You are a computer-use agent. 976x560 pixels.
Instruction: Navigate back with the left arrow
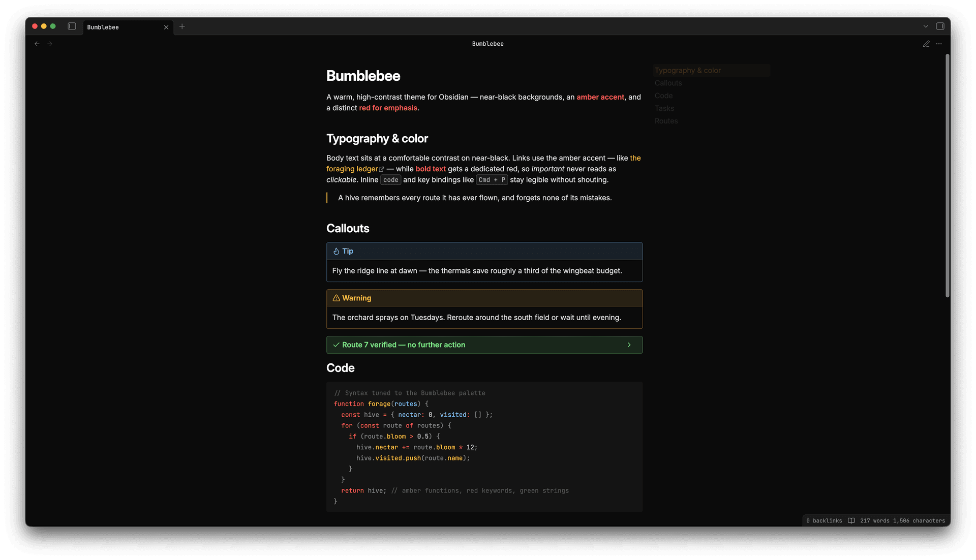tap(37, 44)
